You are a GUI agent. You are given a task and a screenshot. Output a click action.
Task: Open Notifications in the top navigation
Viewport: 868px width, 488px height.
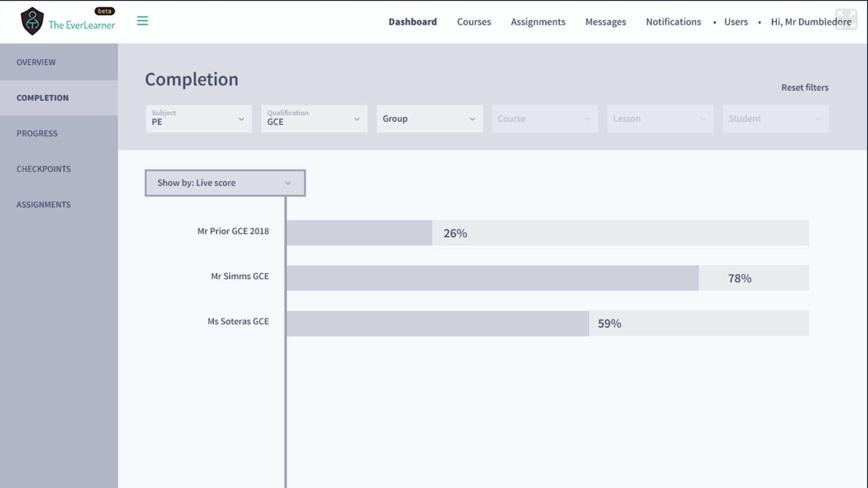673,22
